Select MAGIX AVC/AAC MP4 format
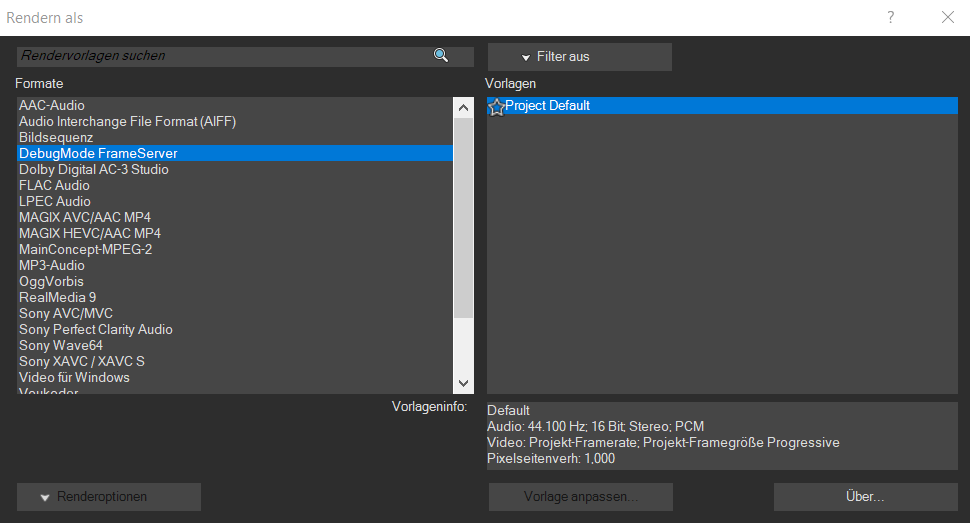 85,217
